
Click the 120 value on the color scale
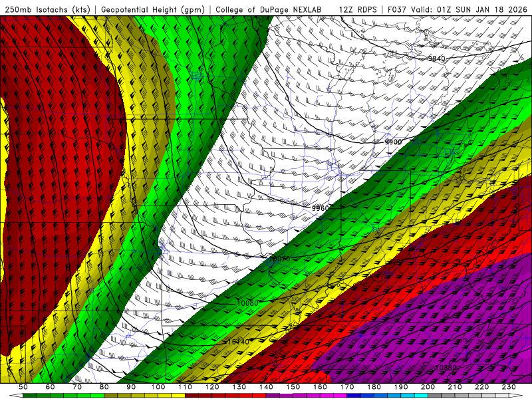(212, 387)
